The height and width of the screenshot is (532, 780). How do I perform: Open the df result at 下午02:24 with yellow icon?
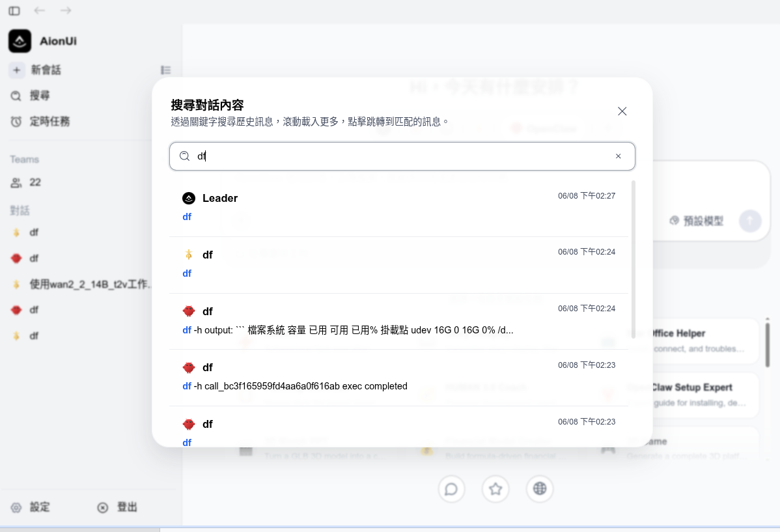(x=399, y=265)
